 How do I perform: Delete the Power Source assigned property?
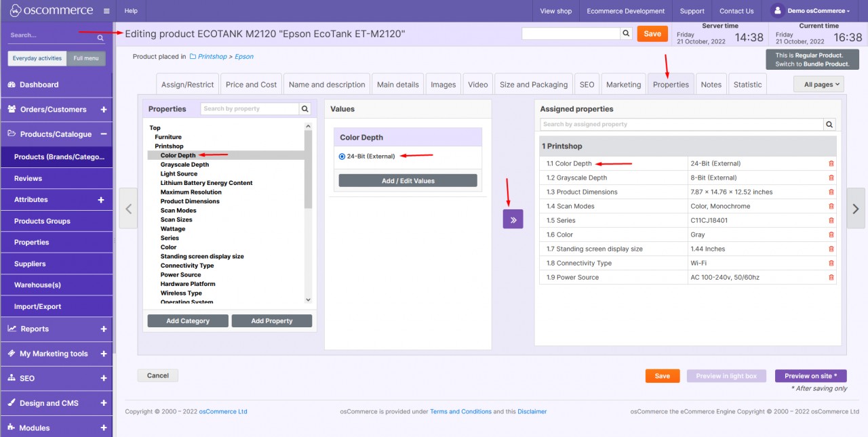click(831, 278)
